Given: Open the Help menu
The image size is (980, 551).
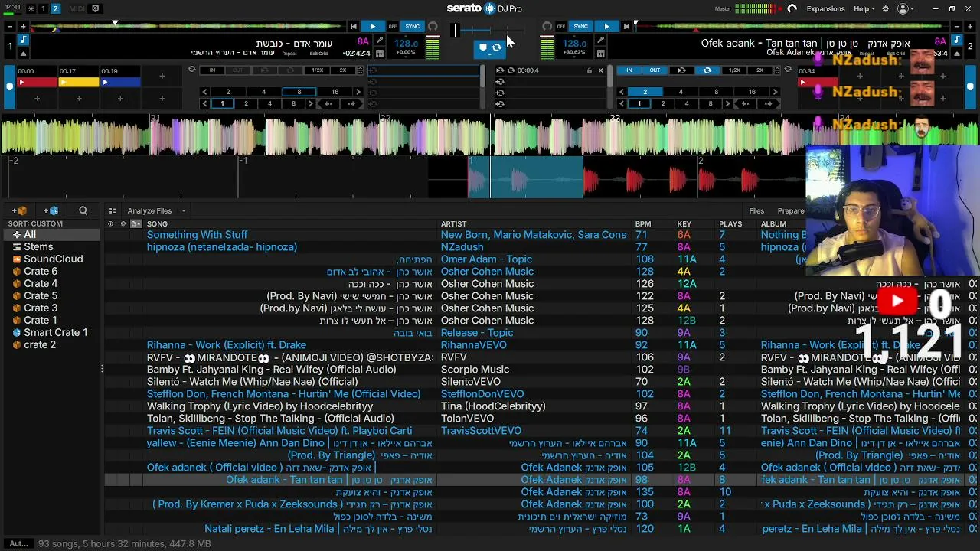Looking at the screenshot, I should 865,8.
